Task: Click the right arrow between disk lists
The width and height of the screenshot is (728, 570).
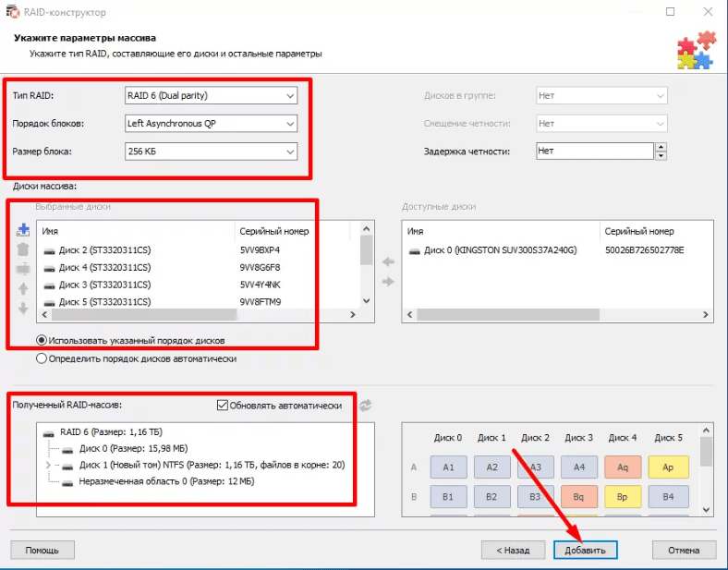Action: (388, 281)
